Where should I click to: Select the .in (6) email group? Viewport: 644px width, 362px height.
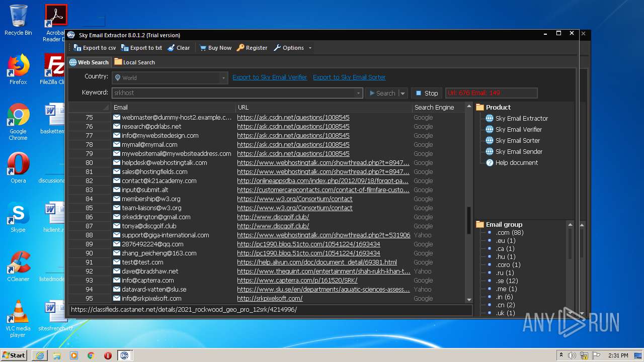pos(505,297)
